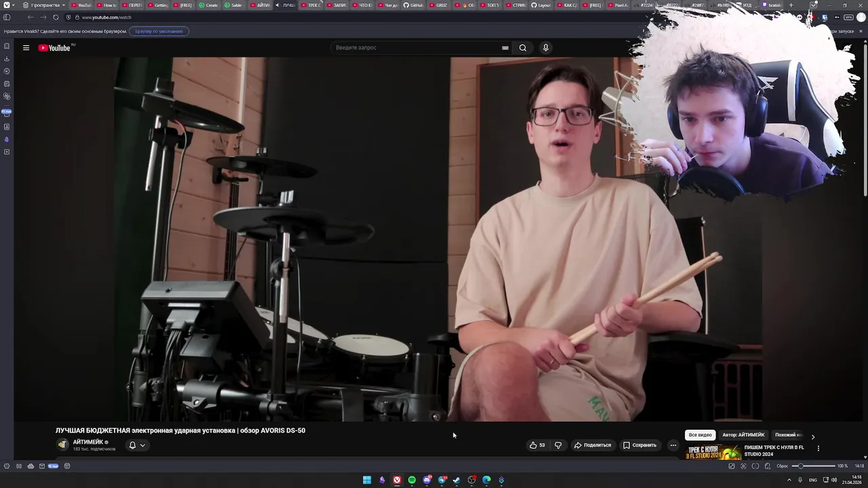Open Microsoft Edge from the taskbar

coord(487,480)
